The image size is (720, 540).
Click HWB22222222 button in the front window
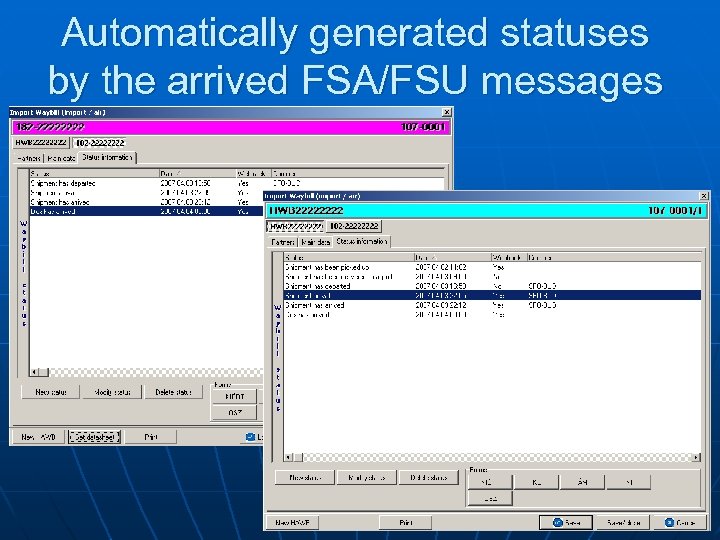(296, 226)
